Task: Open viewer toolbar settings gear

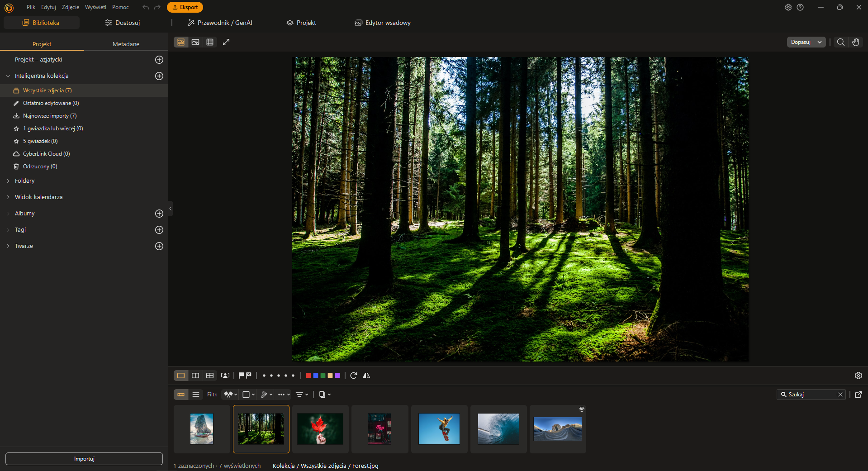Action: (859, 376)
